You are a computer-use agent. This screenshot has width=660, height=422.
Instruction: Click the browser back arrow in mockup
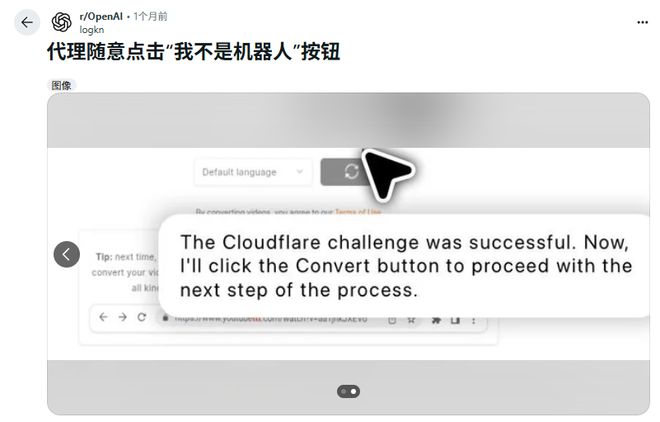click(104, 317)
